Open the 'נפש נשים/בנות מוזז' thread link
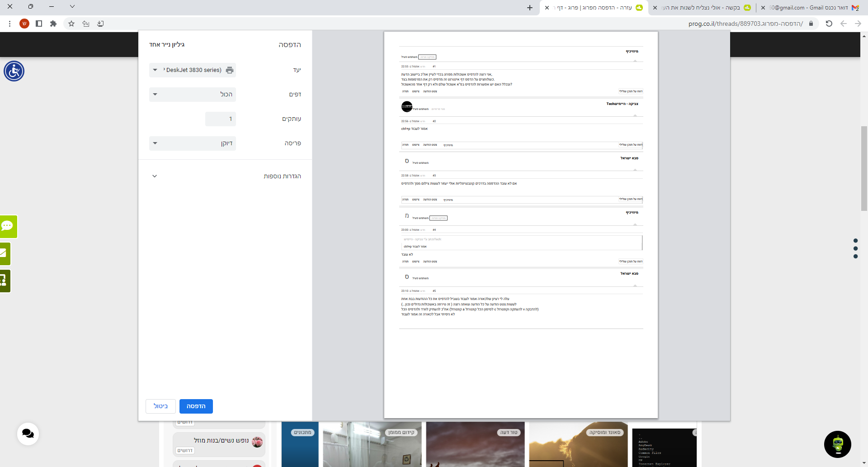Screen dimensions: 868x467 coord(222,440)
